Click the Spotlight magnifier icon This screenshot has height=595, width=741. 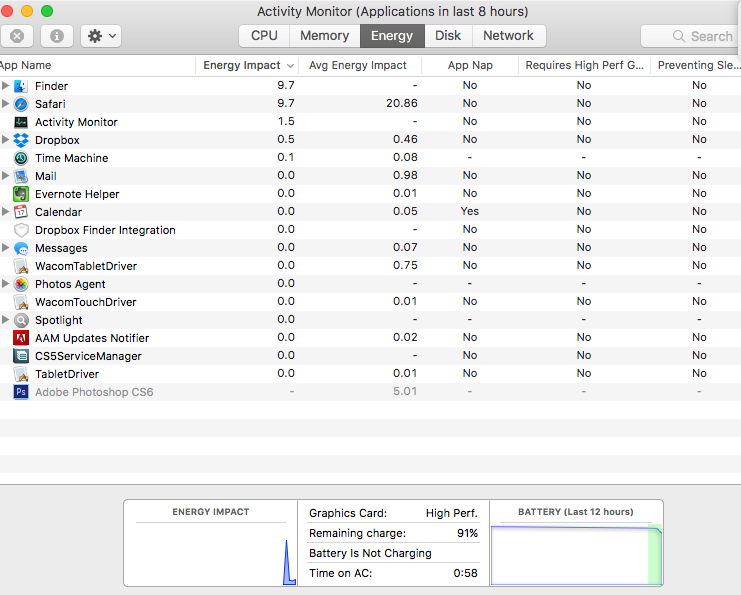point(21,320)
